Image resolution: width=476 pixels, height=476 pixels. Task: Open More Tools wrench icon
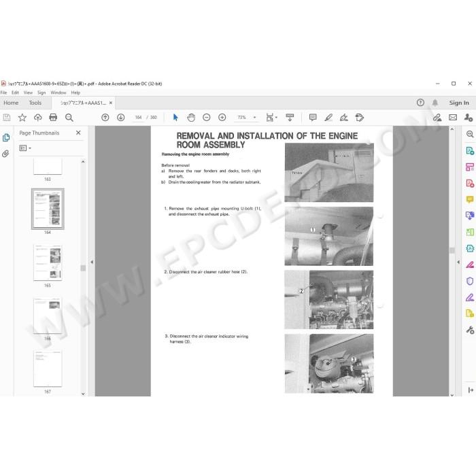(x=470, y=330)
